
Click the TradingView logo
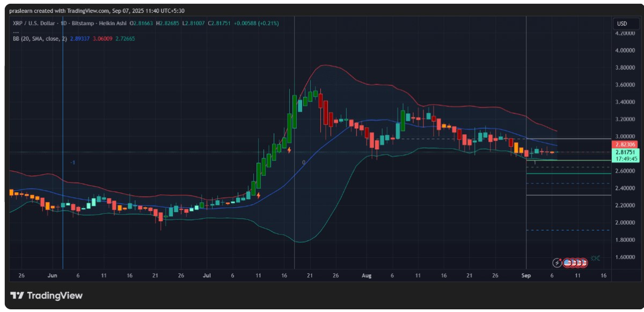(x=47, y=295)
